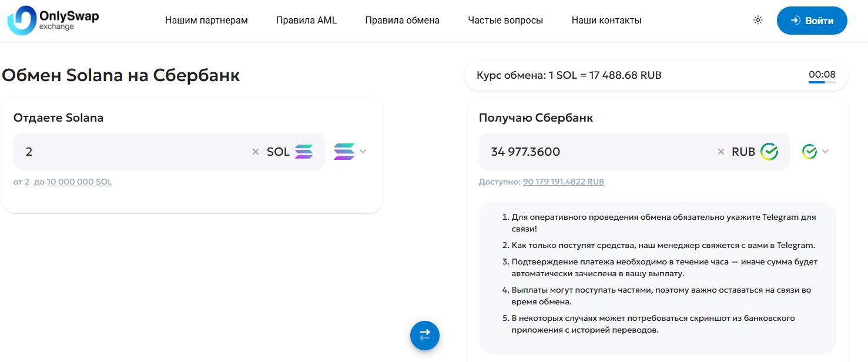868x362 pixels.
Task: Open Правила AML menu item
Action: pyautogui.click(x=307, y=21)
